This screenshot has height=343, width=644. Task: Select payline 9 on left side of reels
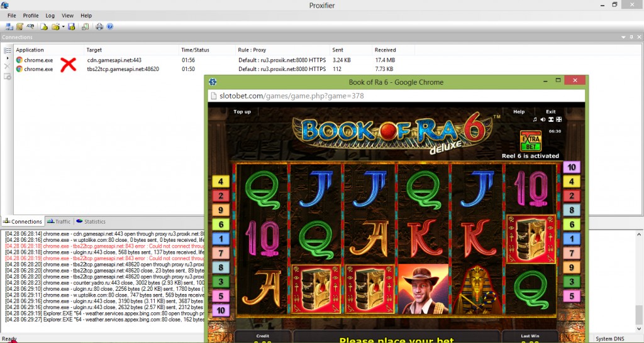tap(221, 210)
